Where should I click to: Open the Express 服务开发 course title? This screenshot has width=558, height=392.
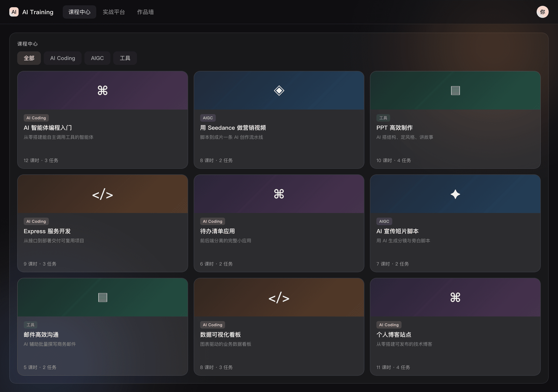pyautogui.click(x=47, y=231)
